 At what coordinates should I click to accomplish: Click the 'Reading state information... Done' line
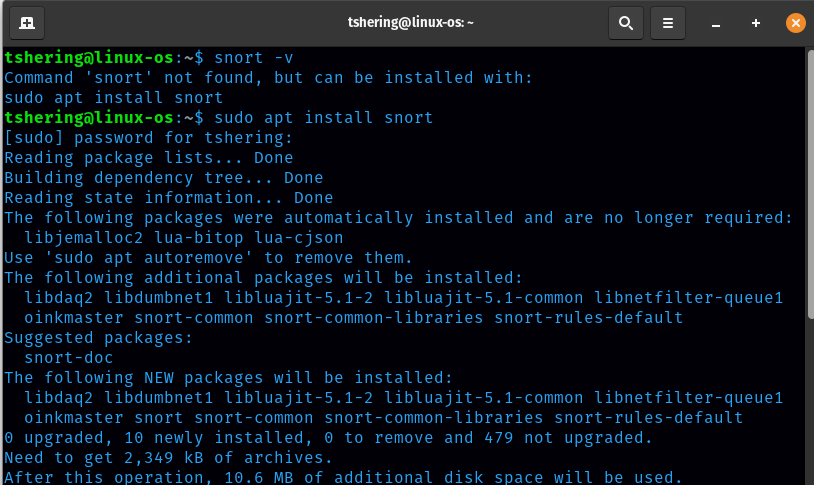click(169, 198)
